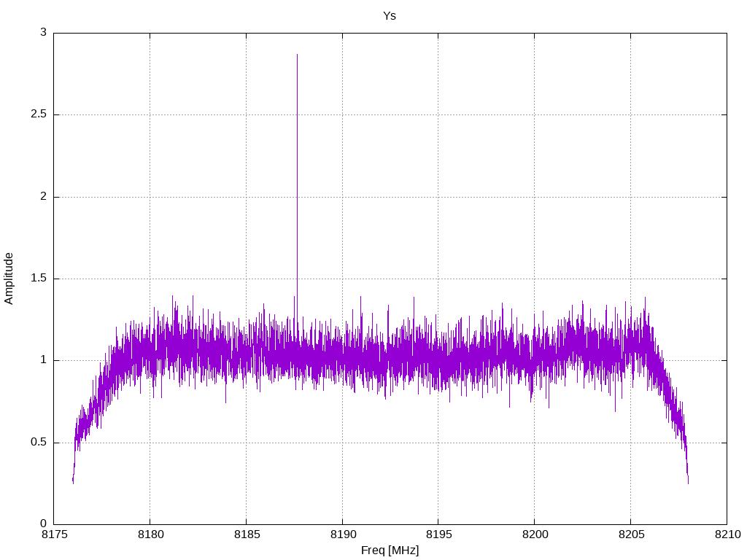Click y-axis tick label 1
The image size is (747, 560).
[x=43, y=360]
